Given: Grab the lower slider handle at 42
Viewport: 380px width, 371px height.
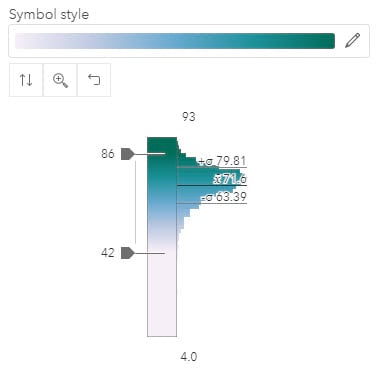Looking at the screenshot, I should (x=128, y=253).
